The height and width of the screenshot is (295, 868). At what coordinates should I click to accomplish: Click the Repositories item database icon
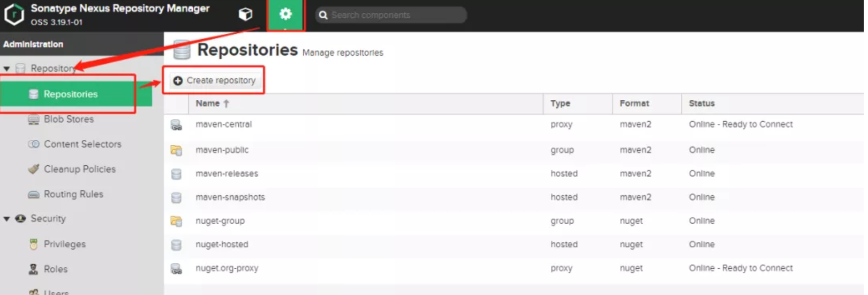pos(34,94)
